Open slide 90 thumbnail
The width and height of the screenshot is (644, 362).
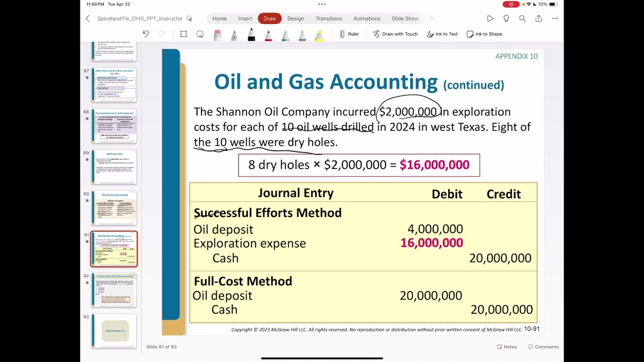[x=114, y=208]
